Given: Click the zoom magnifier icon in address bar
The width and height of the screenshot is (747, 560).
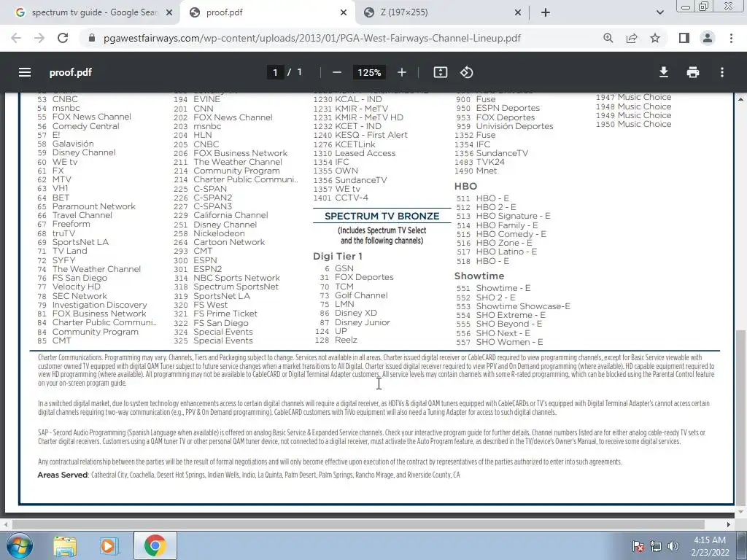Looking at the screenshot, I should coord(608,38).
